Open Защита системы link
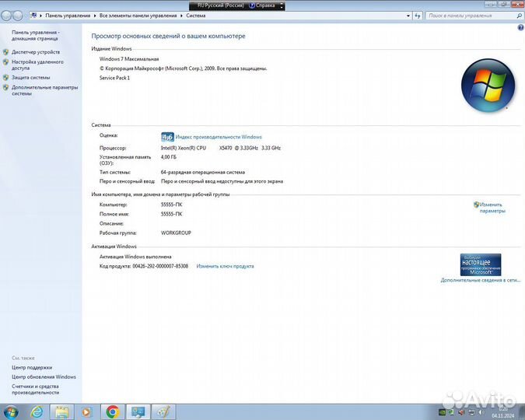This screenshot has width=525, height=420. tap(31, 77)
